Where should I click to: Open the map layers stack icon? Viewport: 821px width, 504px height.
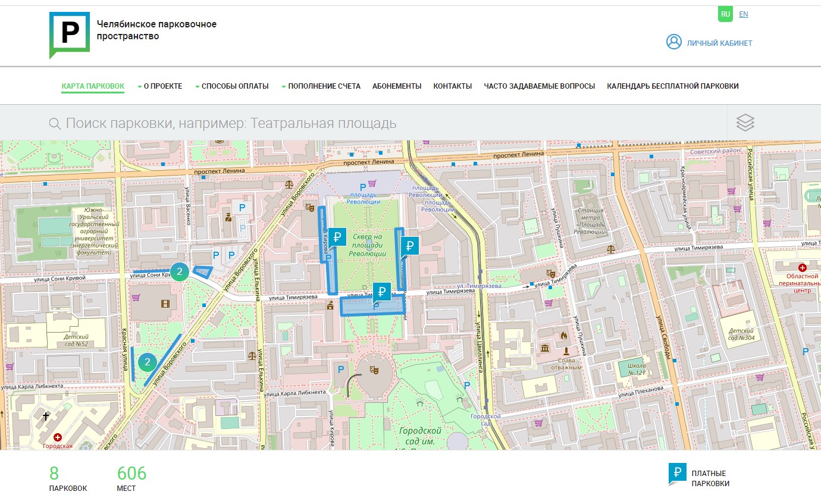[745, 123]
